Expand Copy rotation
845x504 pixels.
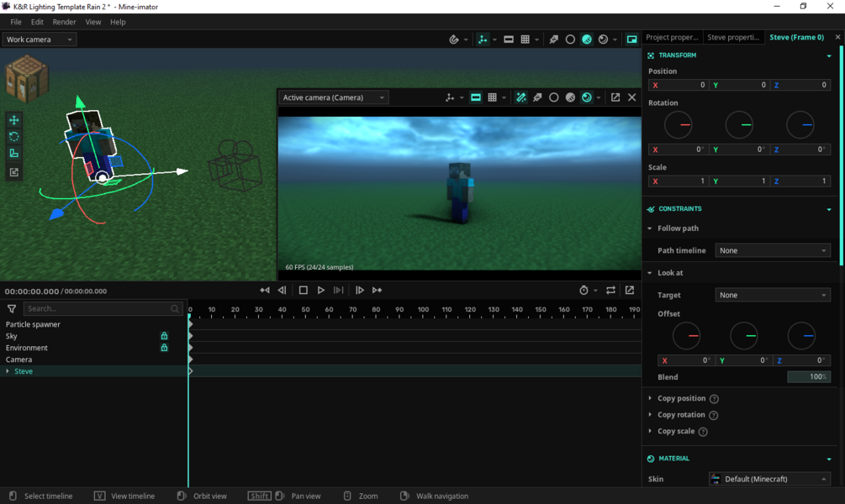coord(650,415)
